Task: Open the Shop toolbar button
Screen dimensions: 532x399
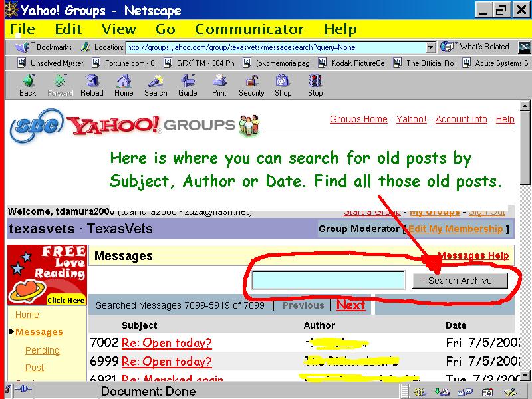Action: click(283, 86)
